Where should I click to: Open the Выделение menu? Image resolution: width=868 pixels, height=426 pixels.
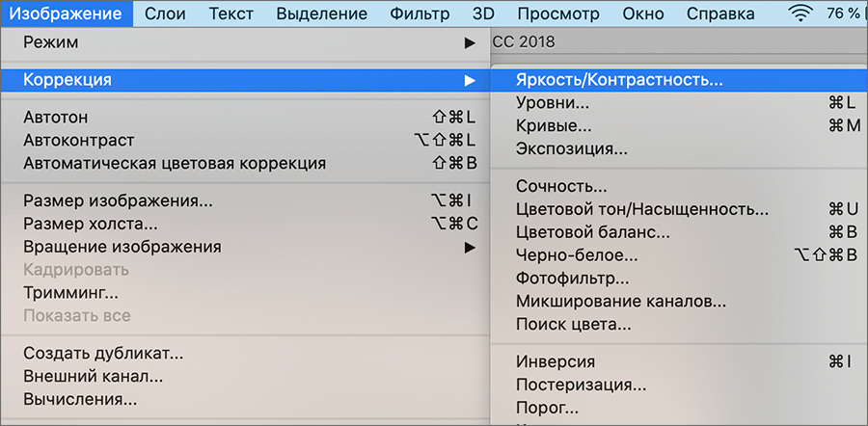[x=321, y=13]
